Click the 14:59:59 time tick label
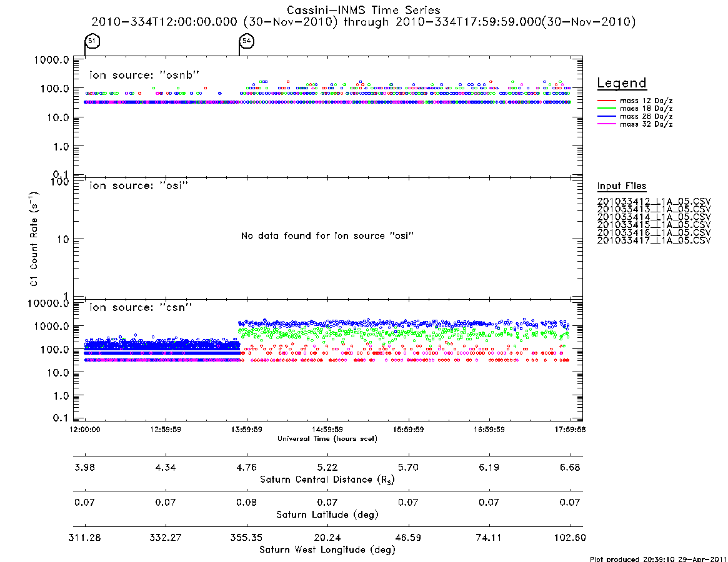The width and height of the screenshot is (728, 562). 327,430
